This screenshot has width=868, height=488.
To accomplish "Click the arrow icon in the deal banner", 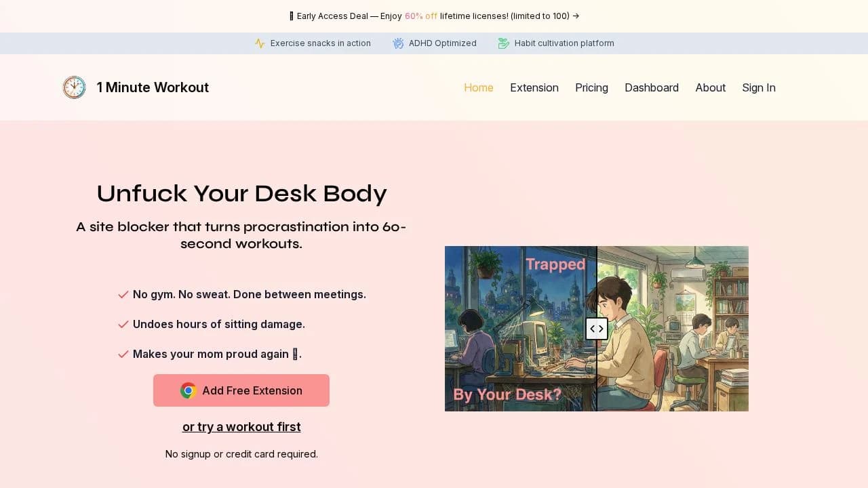I will tap(576, 16).
